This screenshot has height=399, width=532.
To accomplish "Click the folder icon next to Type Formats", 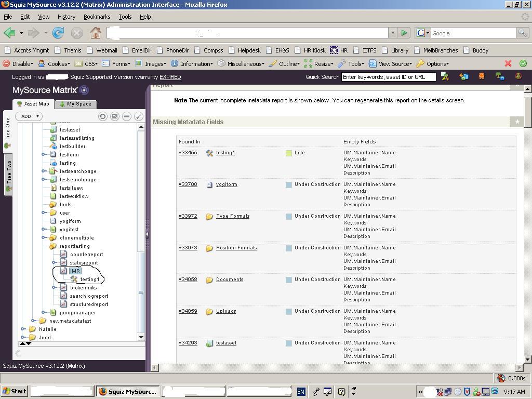I will coord(209,217).
